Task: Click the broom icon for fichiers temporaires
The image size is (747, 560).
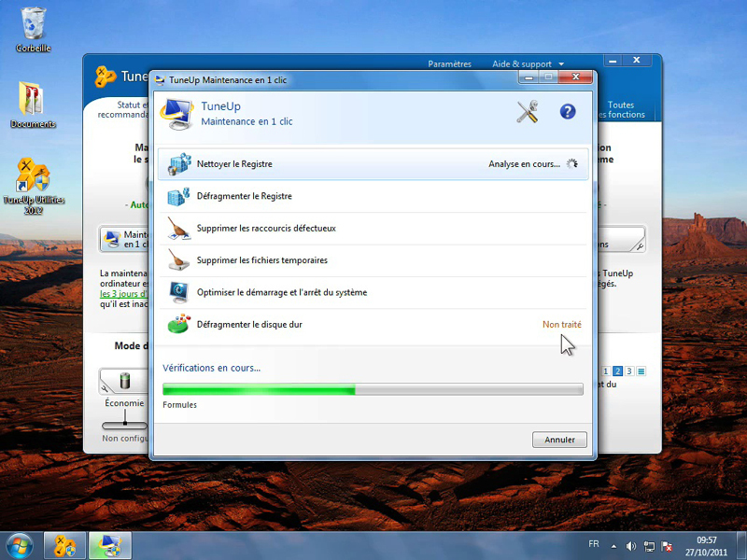Action: [179, 260]
